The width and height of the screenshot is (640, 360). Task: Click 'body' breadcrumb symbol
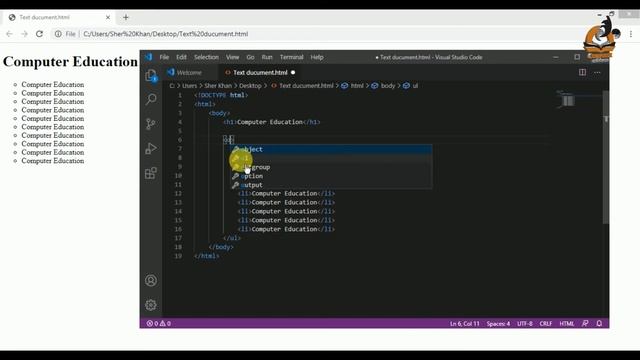click(388, 86)
